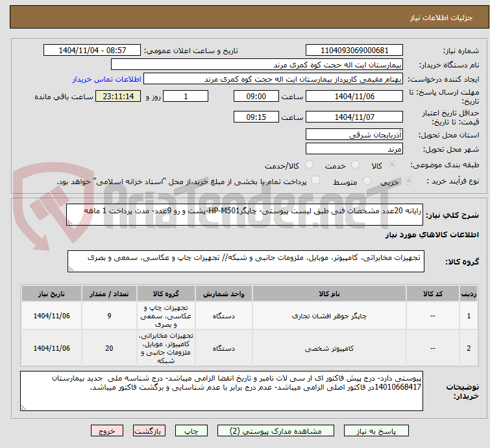Click the announcement date field 1404/11/04 - 08:57
Viewport: 490px width, 448px height.
click(x=92, y=51)
